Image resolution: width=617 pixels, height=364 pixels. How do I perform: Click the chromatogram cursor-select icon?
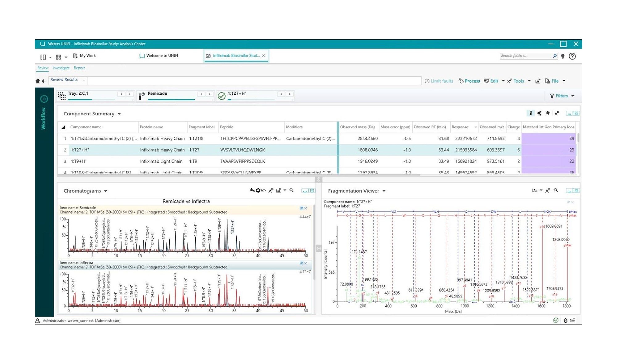click(x=252, y=190)
